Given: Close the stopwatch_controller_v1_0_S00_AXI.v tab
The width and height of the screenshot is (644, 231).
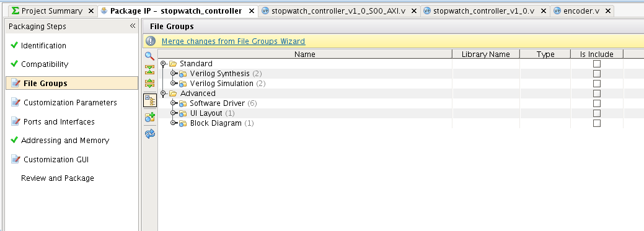Looking at the screenshot, I should (x=413, y=11).
